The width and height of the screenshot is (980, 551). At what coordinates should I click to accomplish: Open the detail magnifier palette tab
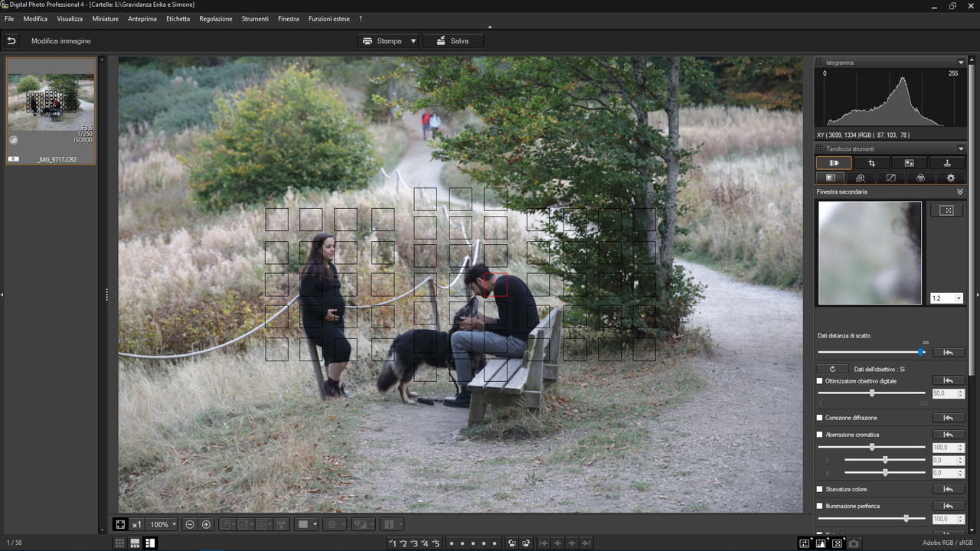861,178
